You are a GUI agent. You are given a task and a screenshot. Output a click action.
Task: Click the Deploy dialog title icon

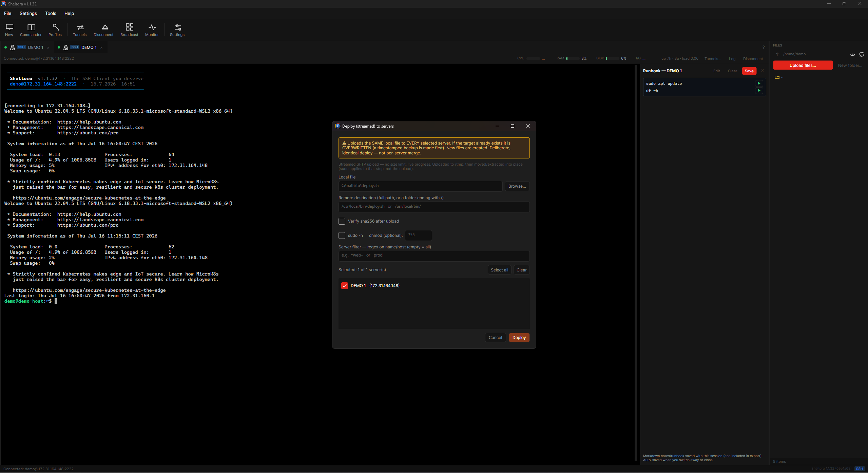tap(338, 126)
